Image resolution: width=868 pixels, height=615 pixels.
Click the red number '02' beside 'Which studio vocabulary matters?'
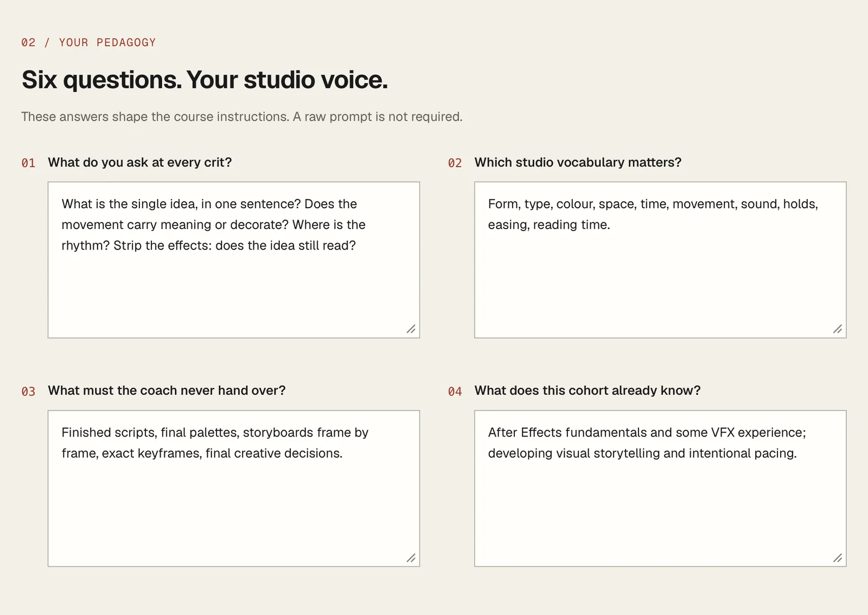455,163
